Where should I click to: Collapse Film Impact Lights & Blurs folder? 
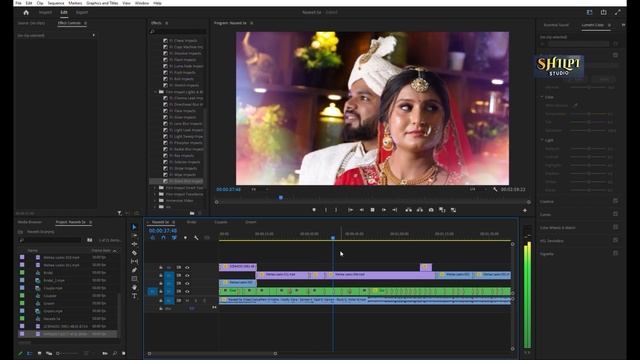pos(156,92)
